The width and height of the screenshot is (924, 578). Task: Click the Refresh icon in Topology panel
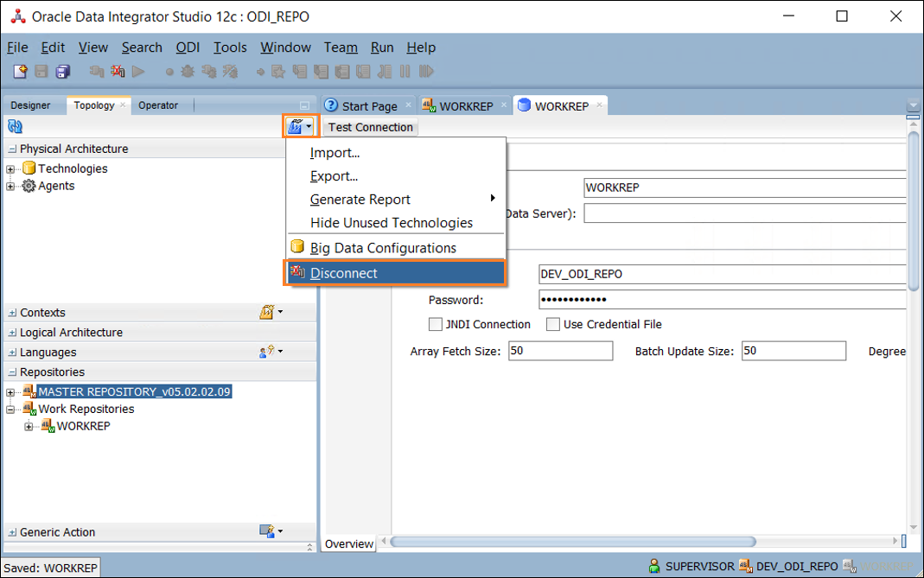coord(15,127)
